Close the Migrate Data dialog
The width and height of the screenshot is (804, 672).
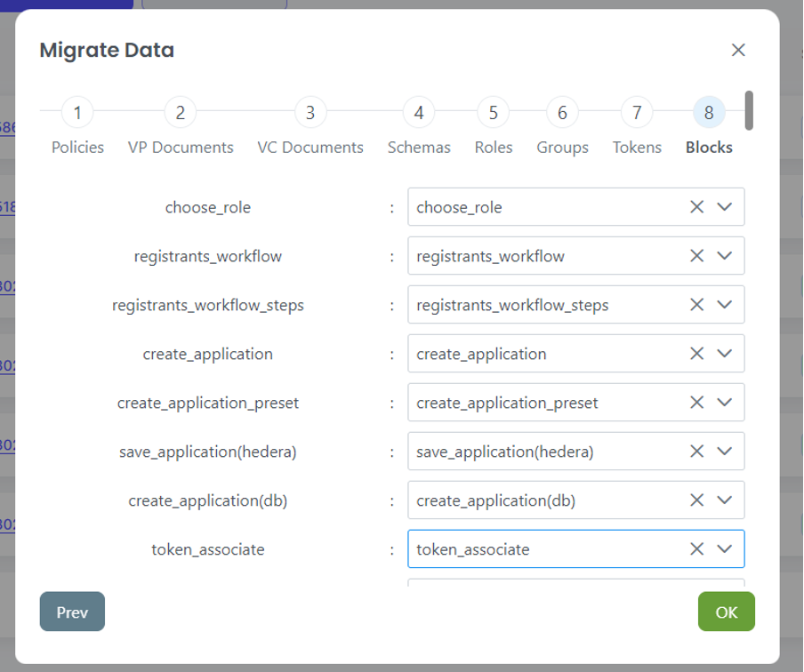pyautogui.click(x=737, y=50)
